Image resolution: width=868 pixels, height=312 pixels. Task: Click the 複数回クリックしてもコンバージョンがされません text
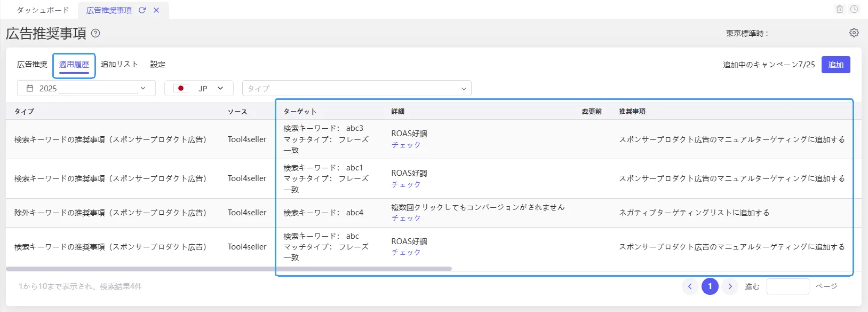click(x=478, y=207)
